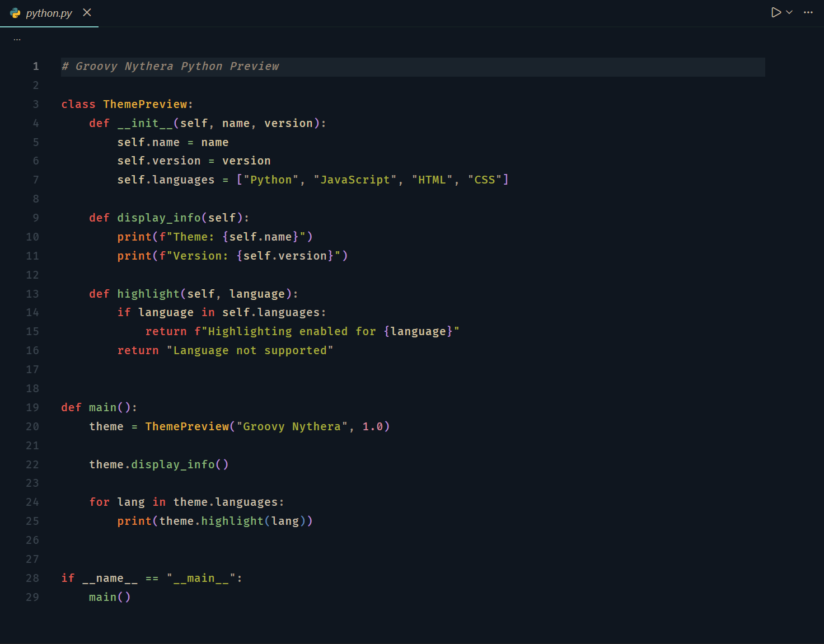Select the python.py tab
This screenshot has height=644, width=824.
48,12
